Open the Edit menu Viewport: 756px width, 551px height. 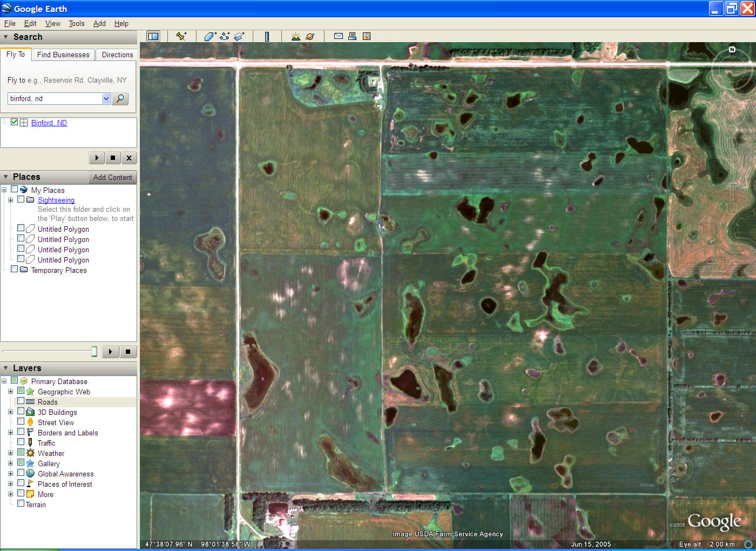tap(30, 23)
